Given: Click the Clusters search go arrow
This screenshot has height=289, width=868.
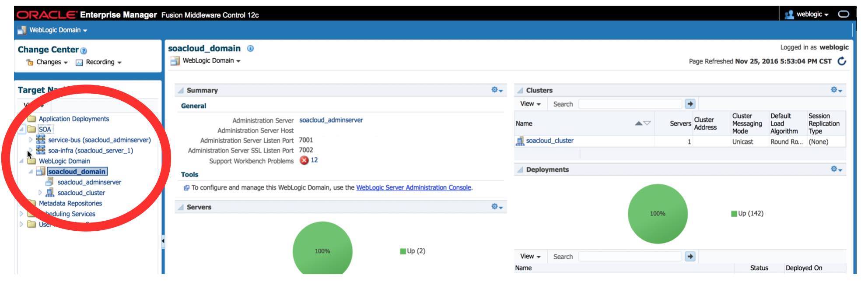Looking at the screenshot, I should (x=690, y=104).
